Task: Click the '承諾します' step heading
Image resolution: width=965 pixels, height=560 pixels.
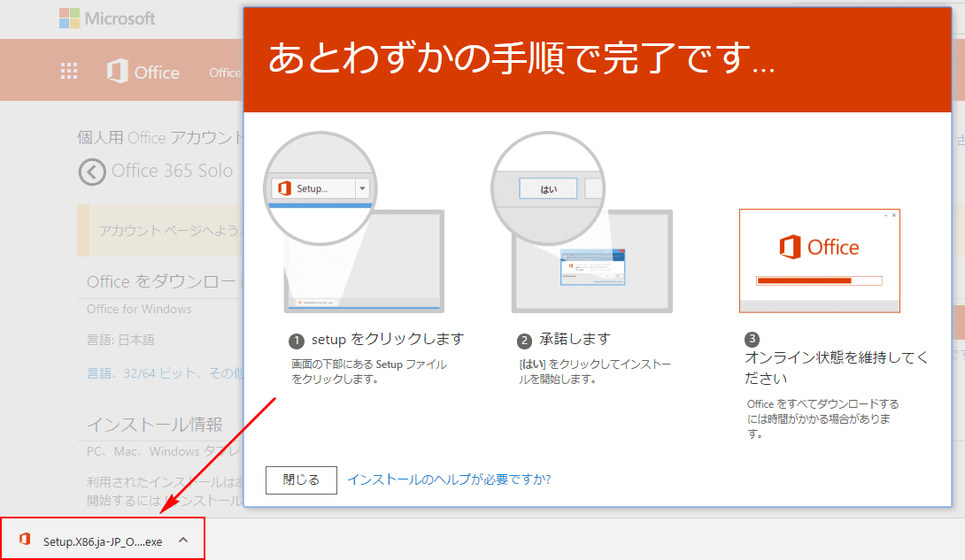Action: tap(575, 340)
